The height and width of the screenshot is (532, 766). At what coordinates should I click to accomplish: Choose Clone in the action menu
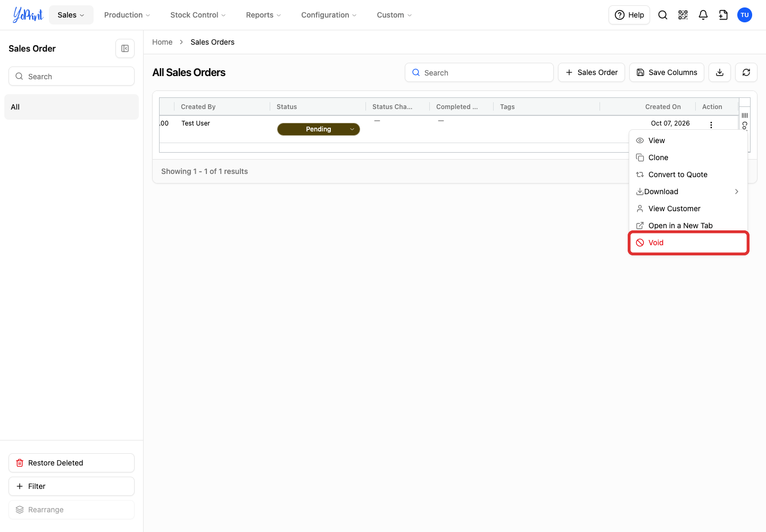tap(688, 157)
